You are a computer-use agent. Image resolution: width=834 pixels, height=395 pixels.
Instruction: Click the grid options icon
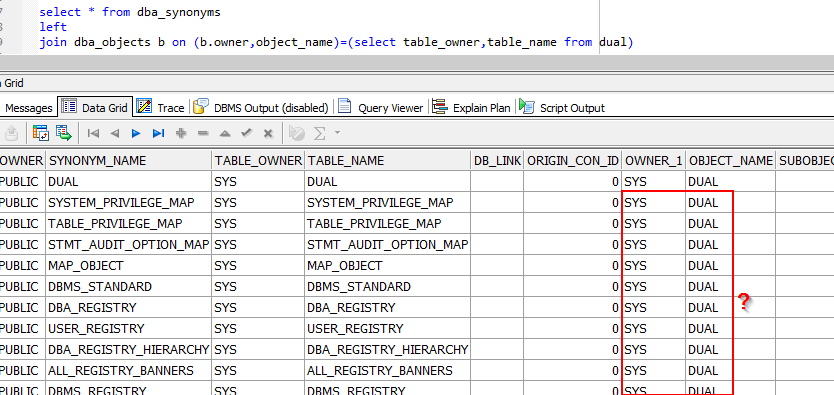[x=41, y=133]
